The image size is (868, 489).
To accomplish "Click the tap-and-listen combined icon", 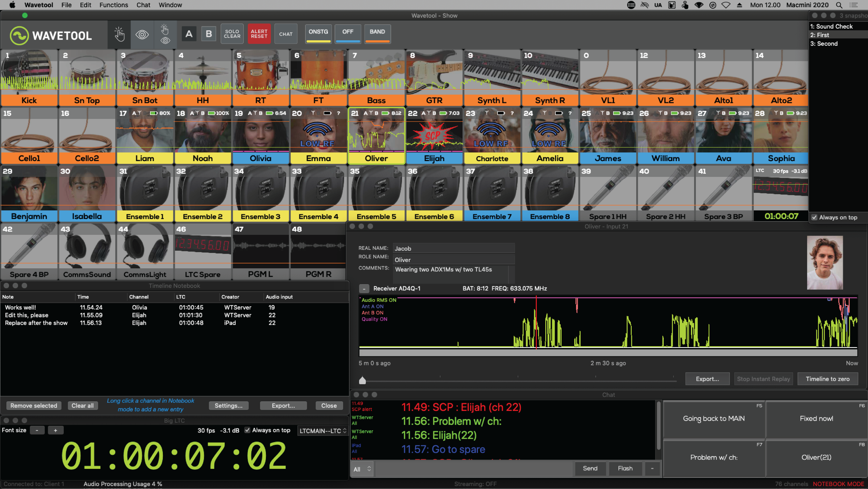I will pos(165,34).
